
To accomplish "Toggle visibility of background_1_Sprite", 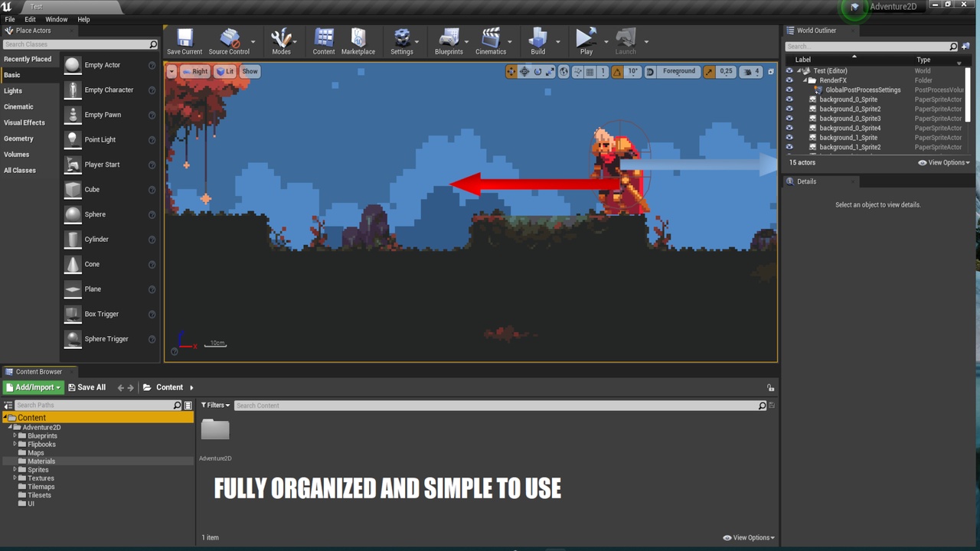I will coord(789,138).
